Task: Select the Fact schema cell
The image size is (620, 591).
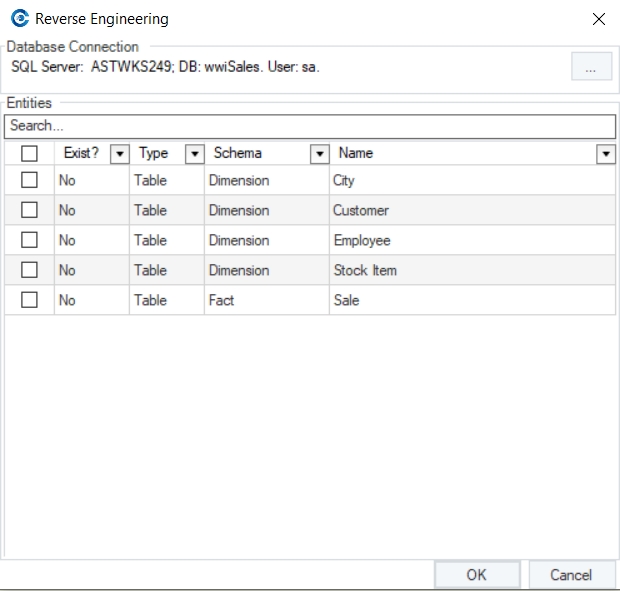Action: click(x=221, y=300)
